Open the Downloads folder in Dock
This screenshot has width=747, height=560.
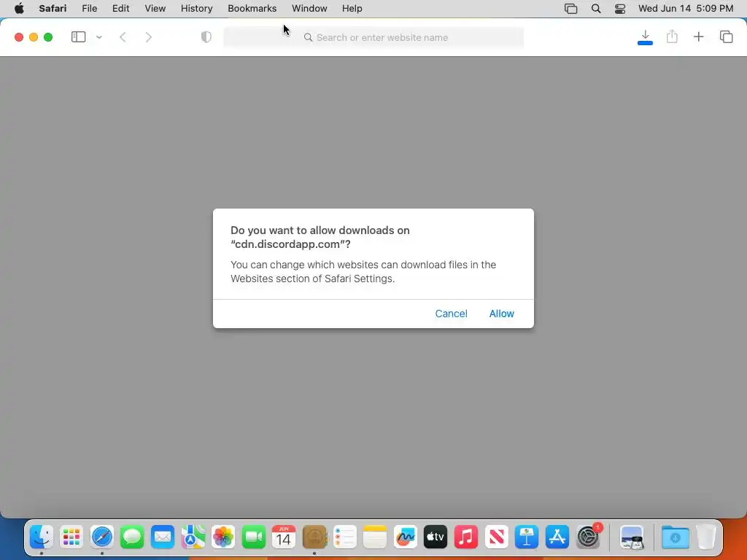pyautogui.click(x=675, y=537)
